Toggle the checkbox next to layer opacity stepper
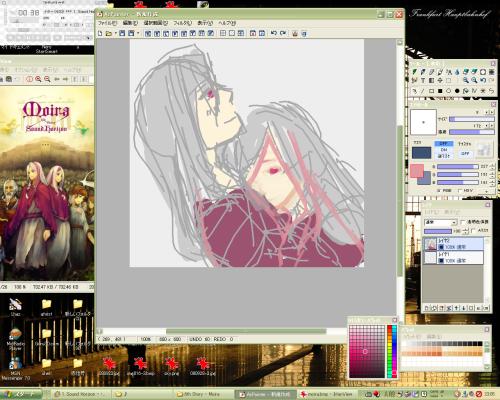The image size is (500, 400). (x=474, y=231)
